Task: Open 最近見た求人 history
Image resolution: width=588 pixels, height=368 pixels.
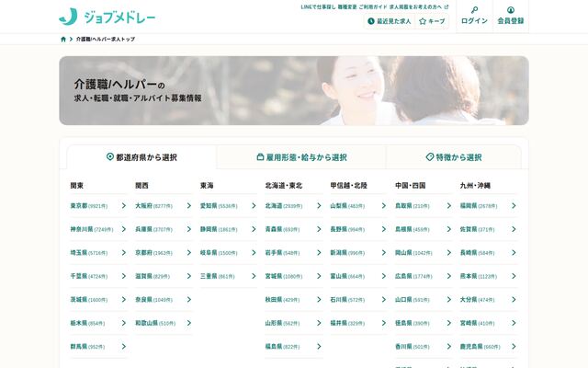Action: click(x=390, y=21)
